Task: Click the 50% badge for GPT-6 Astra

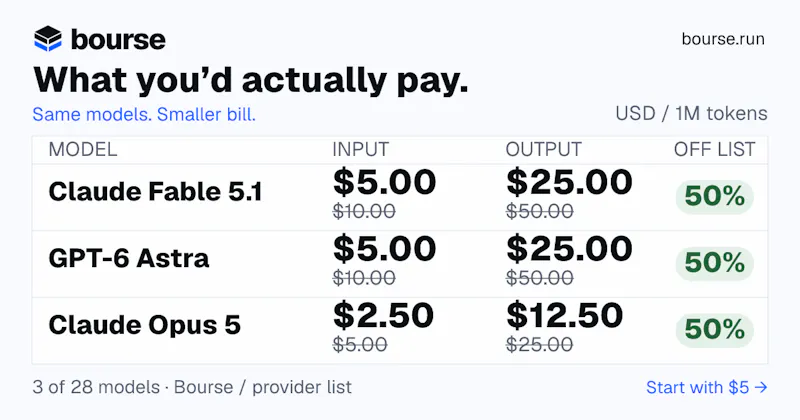Action: pos(714,263)
